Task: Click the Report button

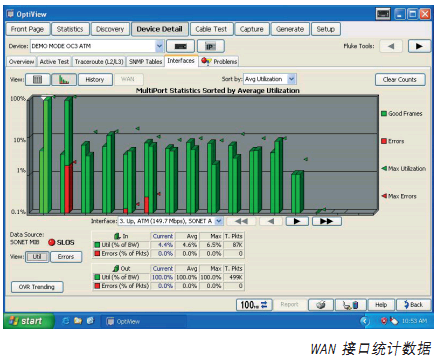Action: [x=289, y=305]
